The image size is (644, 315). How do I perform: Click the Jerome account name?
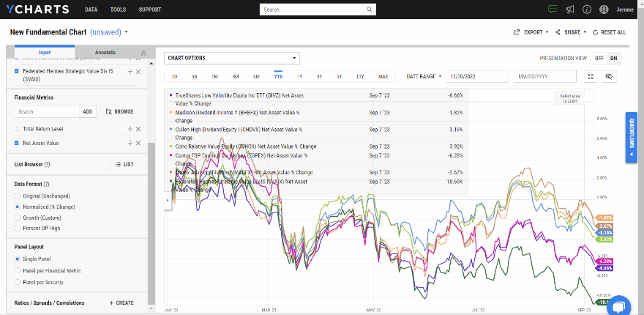pyautogui.click(x=625, y=10)
